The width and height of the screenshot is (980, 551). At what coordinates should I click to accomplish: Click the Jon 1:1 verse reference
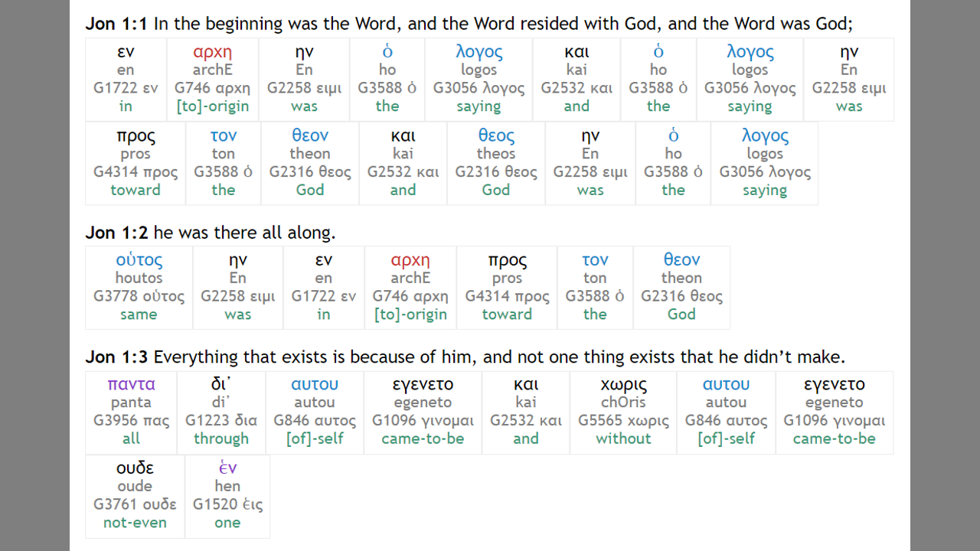(117, 24)
